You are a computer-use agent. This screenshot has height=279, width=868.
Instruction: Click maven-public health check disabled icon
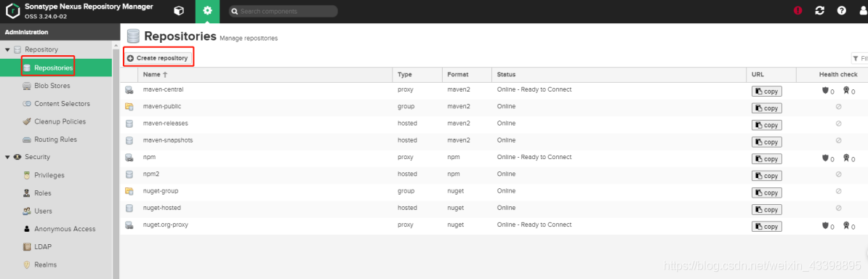point(838,107)
